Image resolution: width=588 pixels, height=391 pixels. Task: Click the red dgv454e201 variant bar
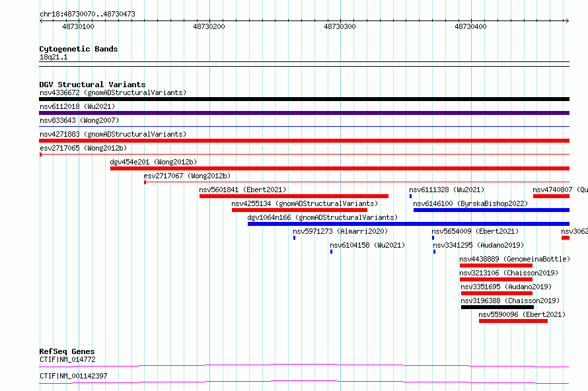[340, 168]
